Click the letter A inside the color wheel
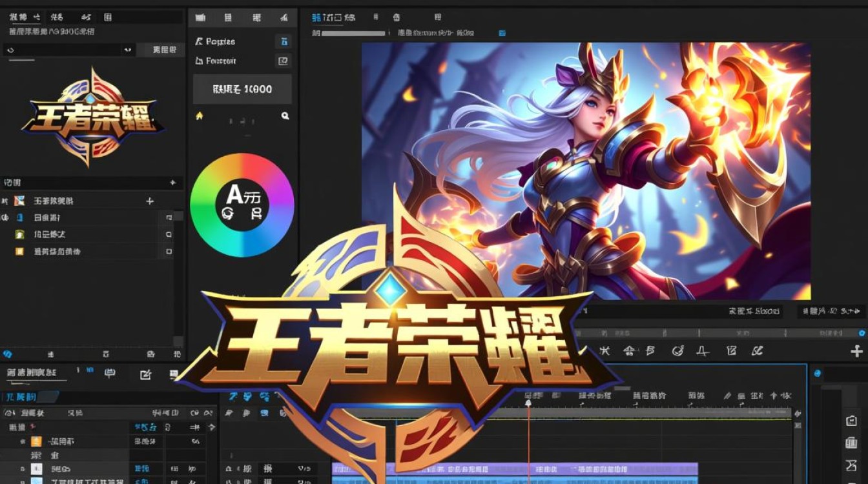Screen dimensions: 868x484 tap(235, 194)
